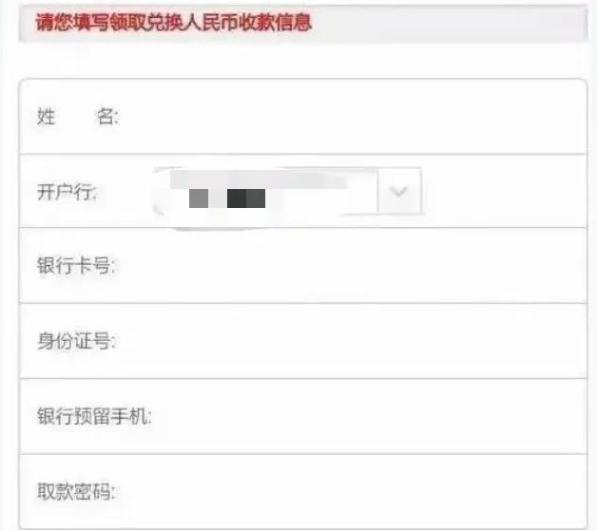Click into the 姓名 input field
The height and width of the screenshot is (532, 597).
click(x=352, y=117)
